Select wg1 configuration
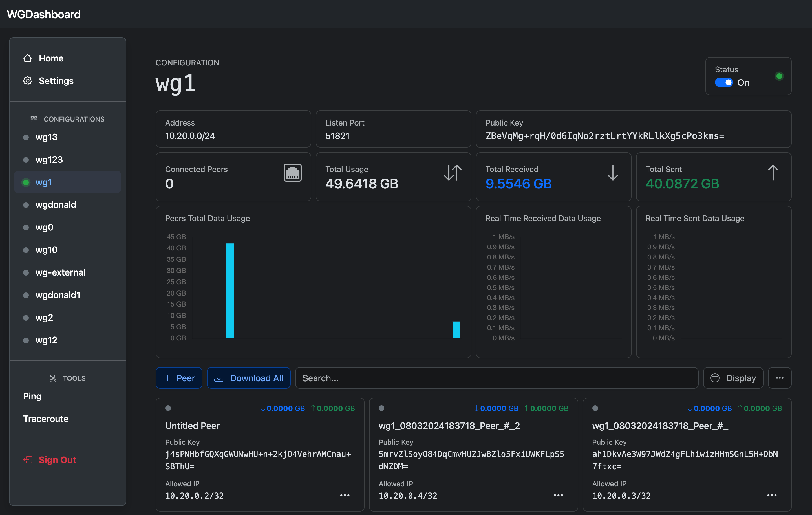Screen dimensions: 812x515 [x=67, y=182]
